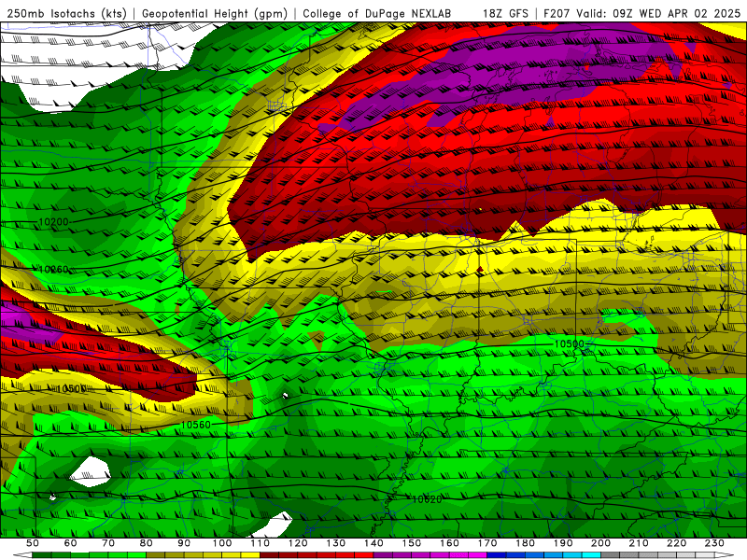This screenshot has width=747, height=560.
Task: Click the '250mb Isotachs (kts)' title text
Action: 67,14
